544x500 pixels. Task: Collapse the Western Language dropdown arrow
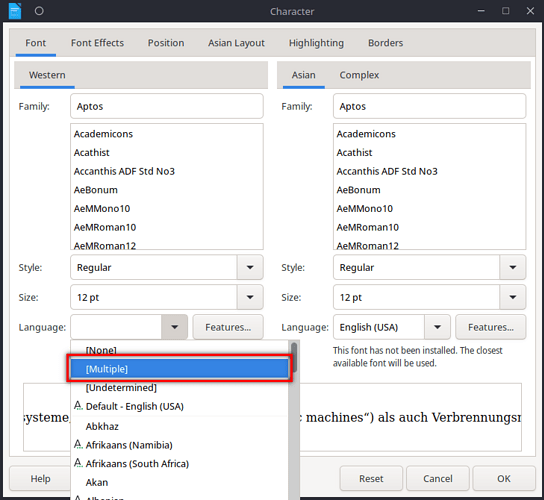click(x=175, y=327)
